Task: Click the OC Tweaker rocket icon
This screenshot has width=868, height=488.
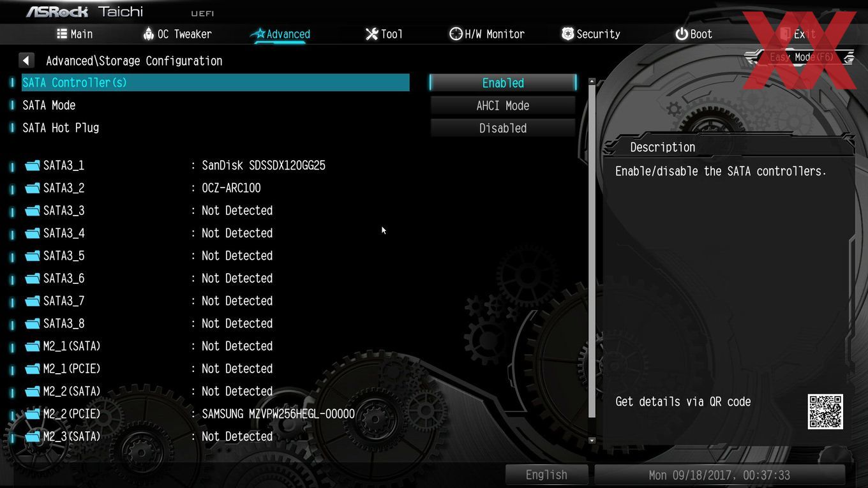Action: [149, 34]
